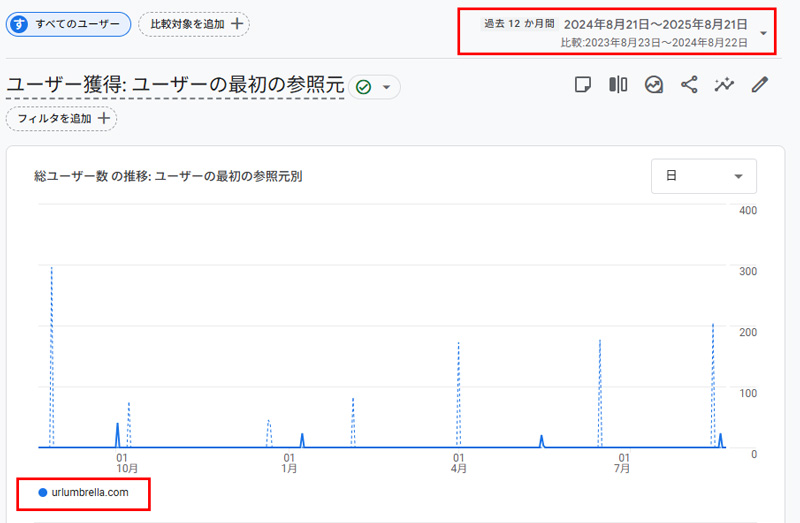Click the 100 y-axis value
The height and width of the screenshot is (523, 800).
[748, 393]
